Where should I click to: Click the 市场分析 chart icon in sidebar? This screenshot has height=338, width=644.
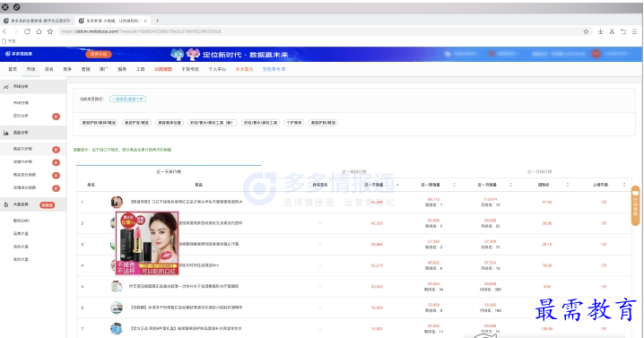pos(6,87)
